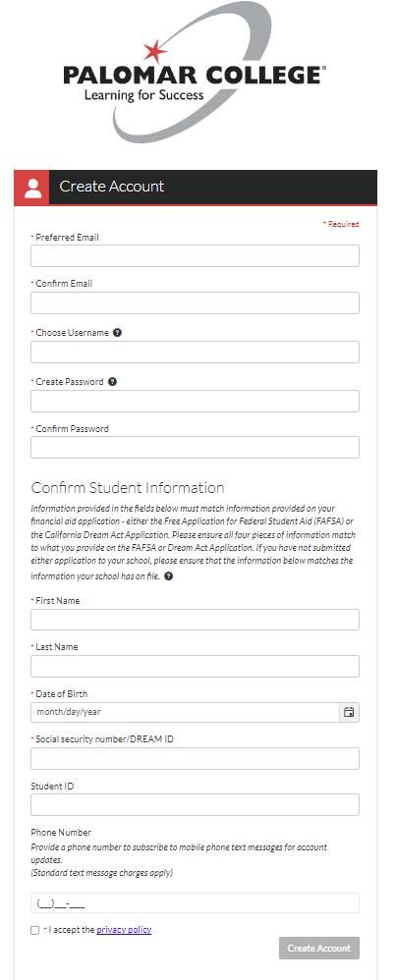Focus the Preferred Email field
Image resolution: width=396 pixels, height=980 pixels.
click(x=196, y=255)
